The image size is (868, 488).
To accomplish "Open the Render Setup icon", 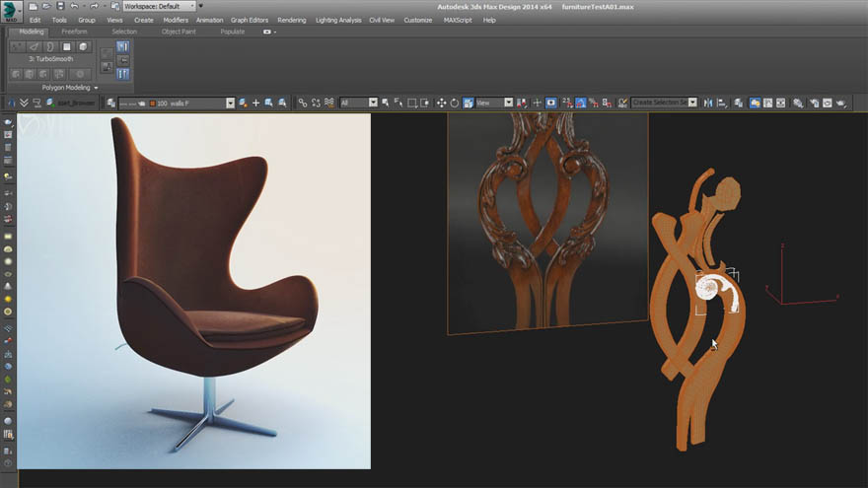I will [814, 103].
